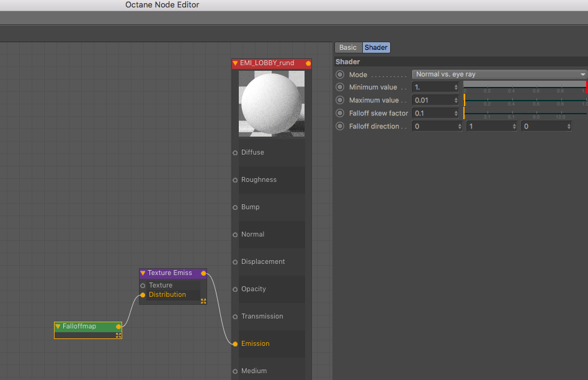Click the Minimum value slider track
588x380 pixels.
pos(525,87)
